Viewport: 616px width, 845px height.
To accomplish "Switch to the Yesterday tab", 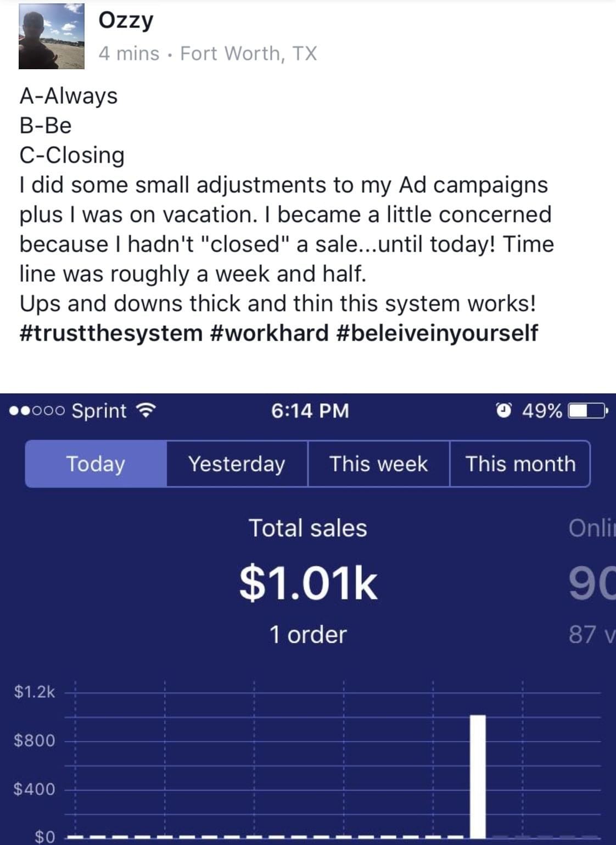I will coord(237,464).
